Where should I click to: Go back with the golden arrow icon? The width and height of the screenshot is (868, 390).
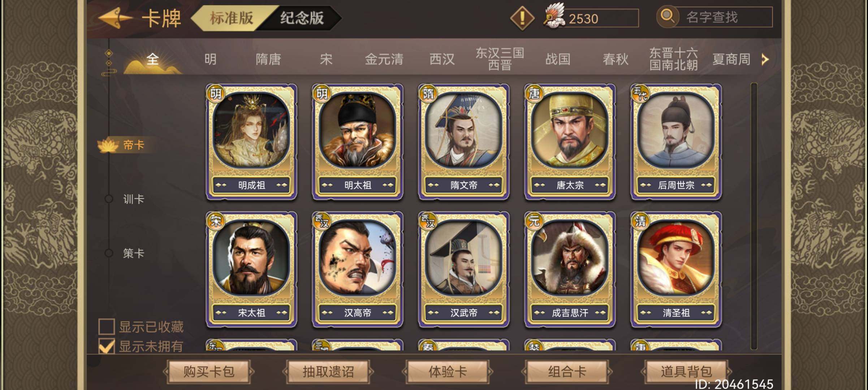tap(115, 18)
